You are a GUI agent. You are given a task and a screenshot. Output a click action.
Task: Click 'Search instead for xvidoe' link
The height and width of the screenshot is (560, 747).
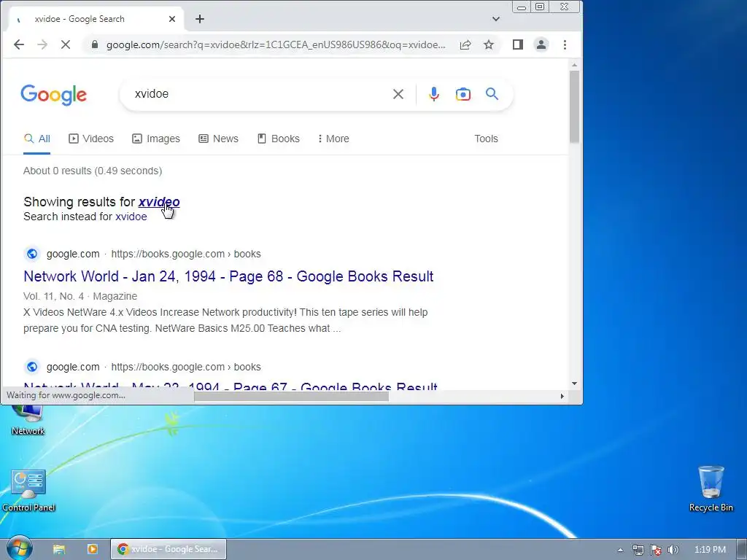(131, 217)
